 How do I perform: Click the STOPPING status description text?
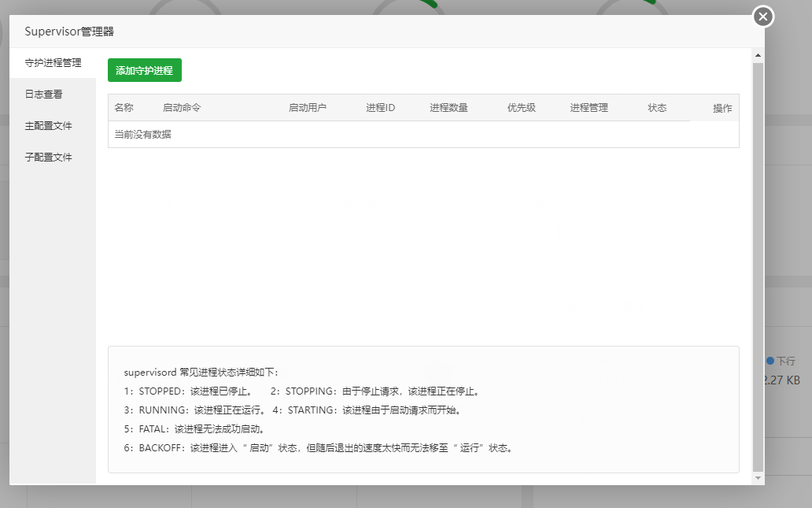[376, 391]
